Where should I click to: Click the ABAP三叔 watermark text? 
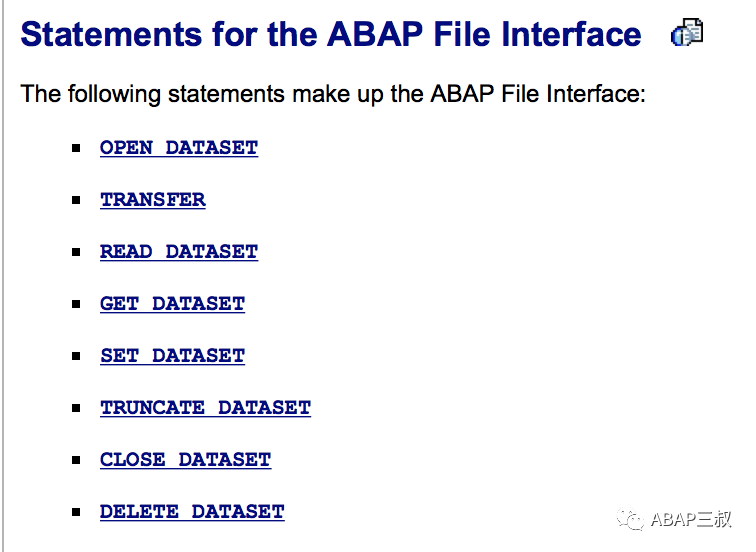tap(691, 519)
